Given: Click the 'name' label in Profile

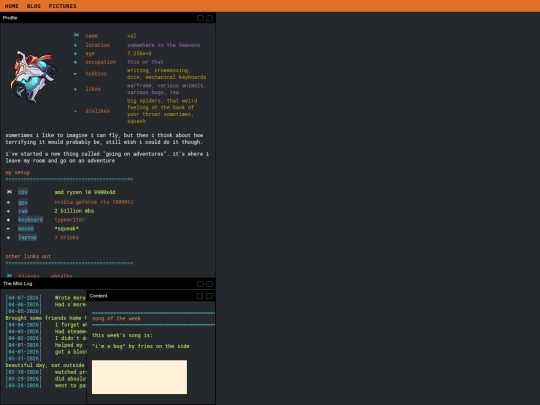Looking at the screenshot, I should coord(92,36).
